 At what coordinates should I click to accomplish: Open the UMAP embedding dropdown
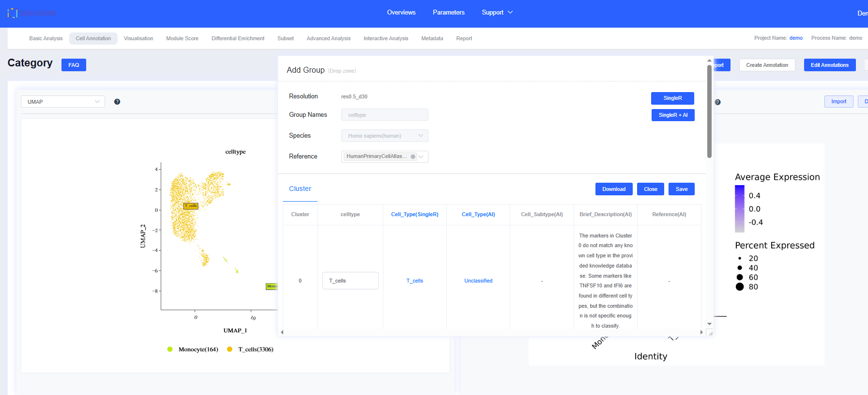point(63,102)
